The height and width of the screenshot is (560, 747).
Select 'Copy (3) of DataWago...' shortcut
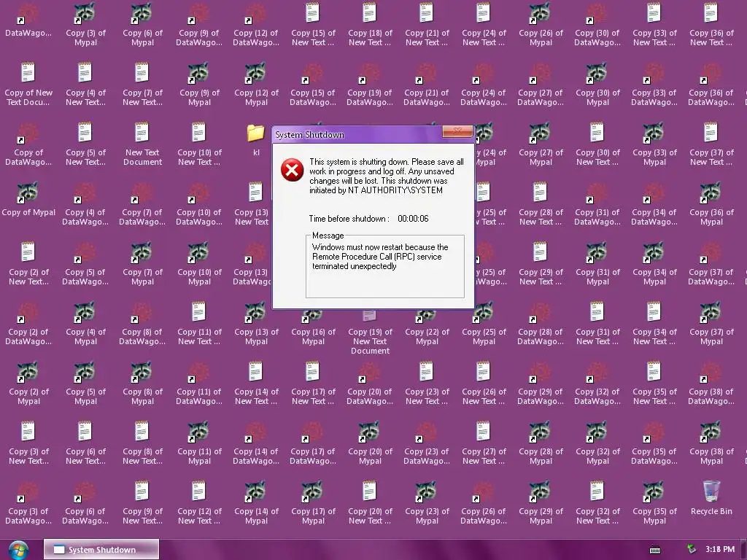click(28, 503)
